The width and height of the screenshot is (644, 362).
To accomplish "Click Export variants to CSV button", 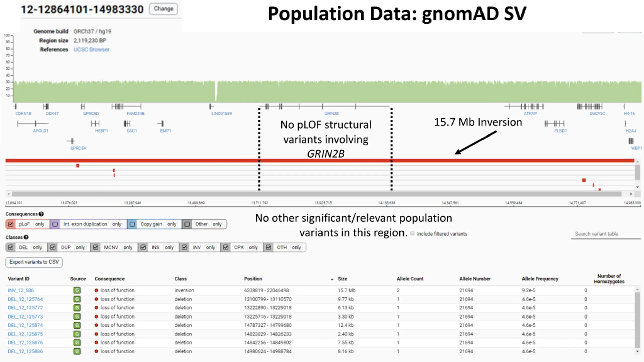I will coord(34,262).
